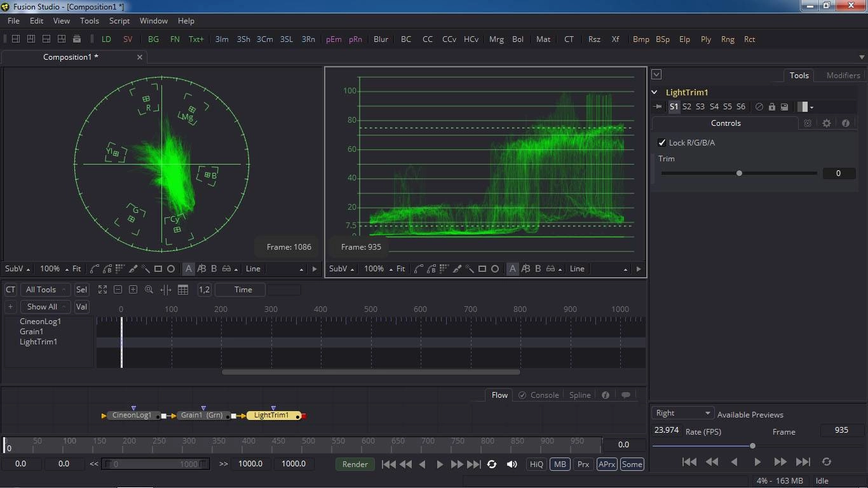Collapse the LightTrim1 tool controls
The width and height of the screenshot is (868, 488).
coord(654,92)
